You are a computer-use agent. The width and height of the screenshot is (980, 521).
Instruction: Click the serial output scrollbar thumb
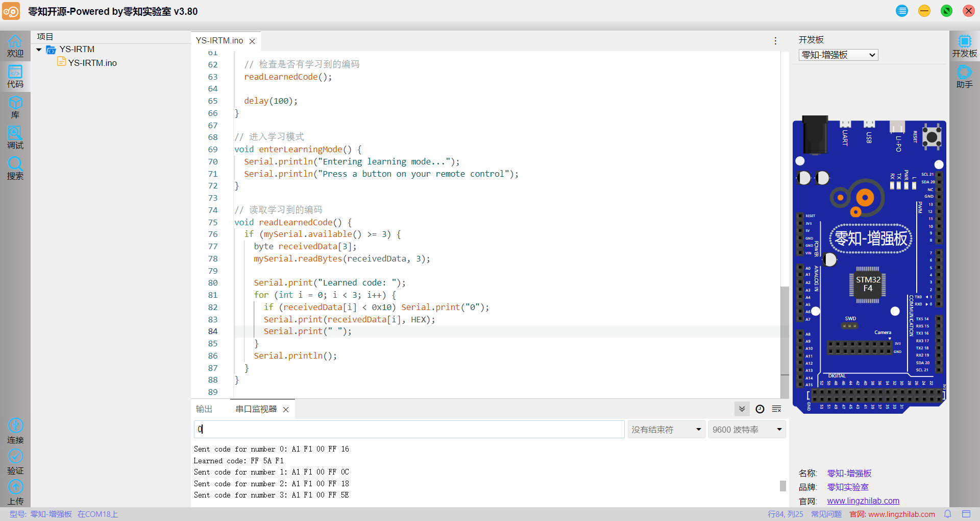[782, 486]
